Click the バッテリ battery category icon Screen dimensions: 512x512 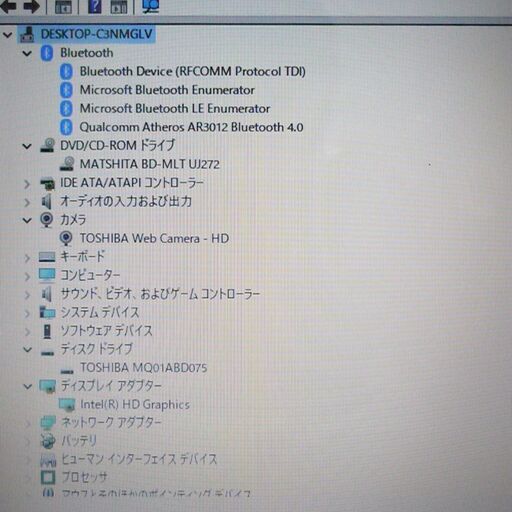click(x=48, y=441)
